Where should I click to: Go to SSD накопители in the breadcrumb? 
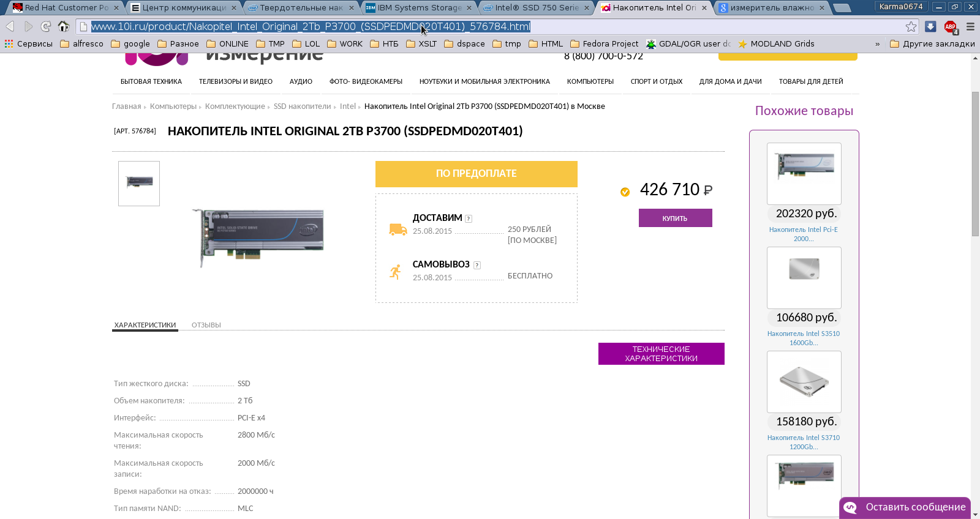coord(303,106)
